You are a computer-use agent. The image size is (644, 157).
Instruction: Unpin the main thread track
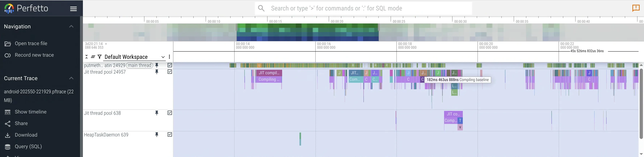click(157, 65)
